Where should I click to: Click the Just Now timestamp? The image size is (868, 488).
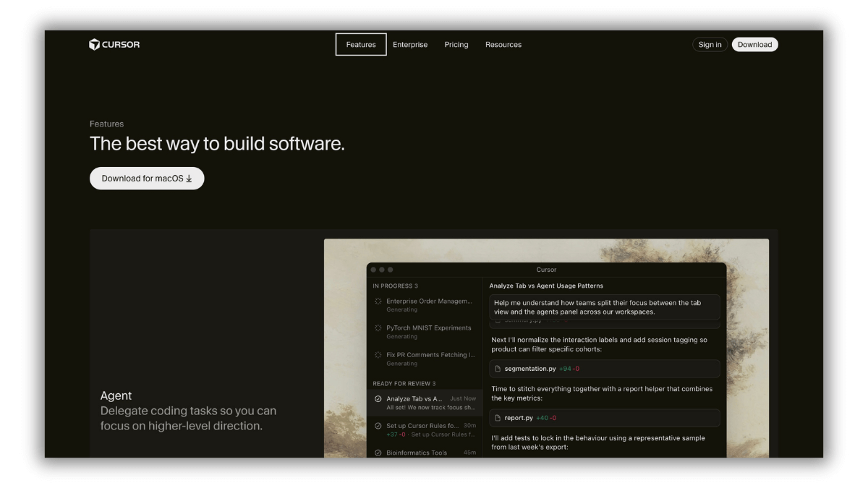[463, 398]
